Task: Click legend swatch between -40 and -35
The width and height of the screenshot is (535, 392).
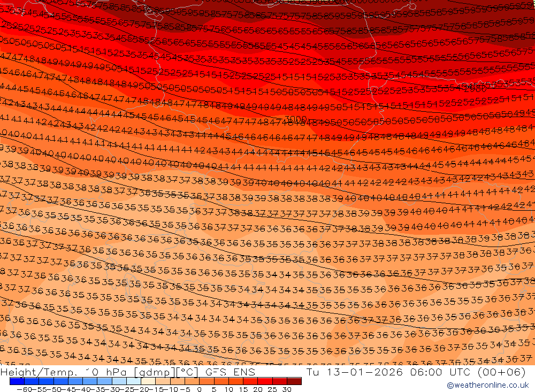Action: pyautogui.click(x=90, y=381)
